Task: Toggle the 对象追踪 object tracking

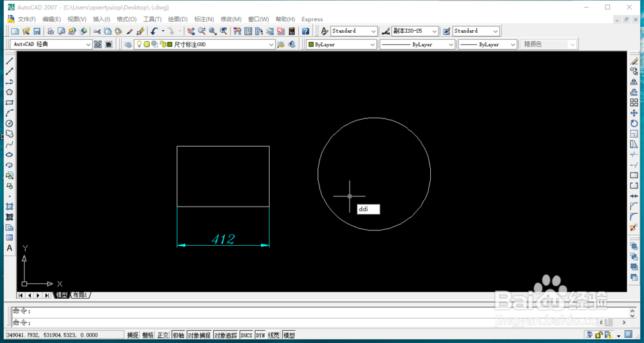Action: (225, 335)
